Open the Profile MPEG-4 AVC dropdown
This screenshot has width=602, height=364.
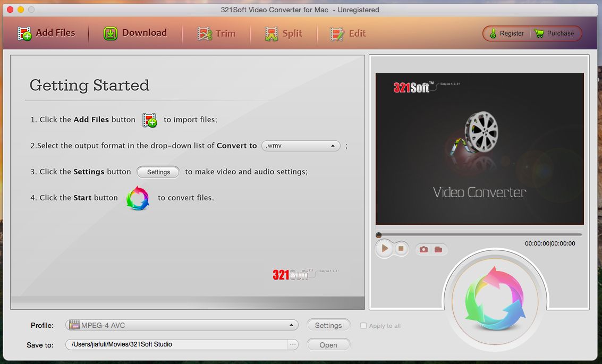coord(182,325)
